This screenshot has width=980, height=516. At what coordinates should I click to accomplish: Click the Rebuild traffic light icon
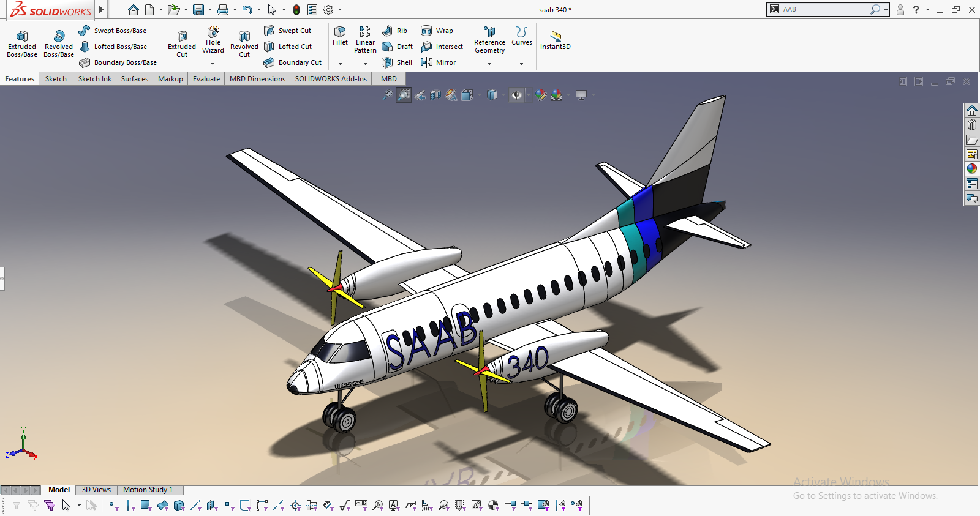296,10
